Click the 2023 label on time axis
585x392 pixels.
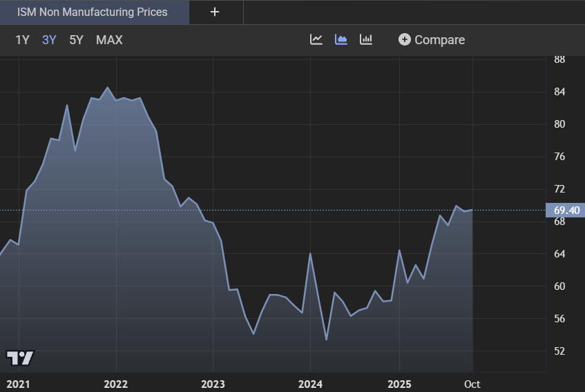[213, 384]
